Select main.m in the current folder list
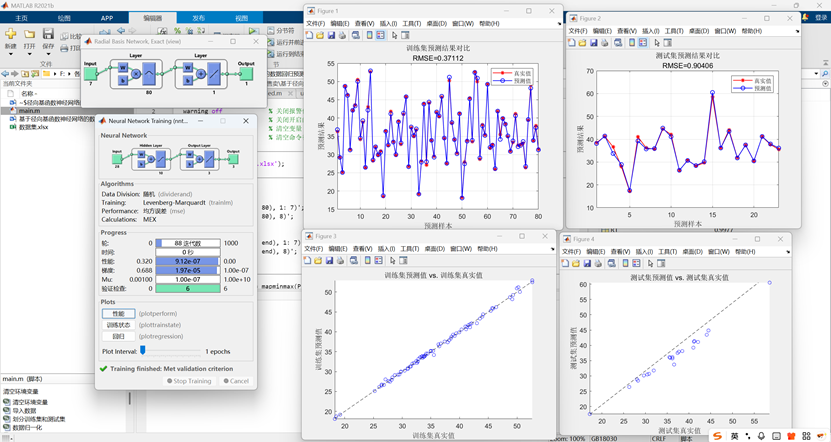Image resolution: width=831 pixels, height=442 pixels. [29, 111]
